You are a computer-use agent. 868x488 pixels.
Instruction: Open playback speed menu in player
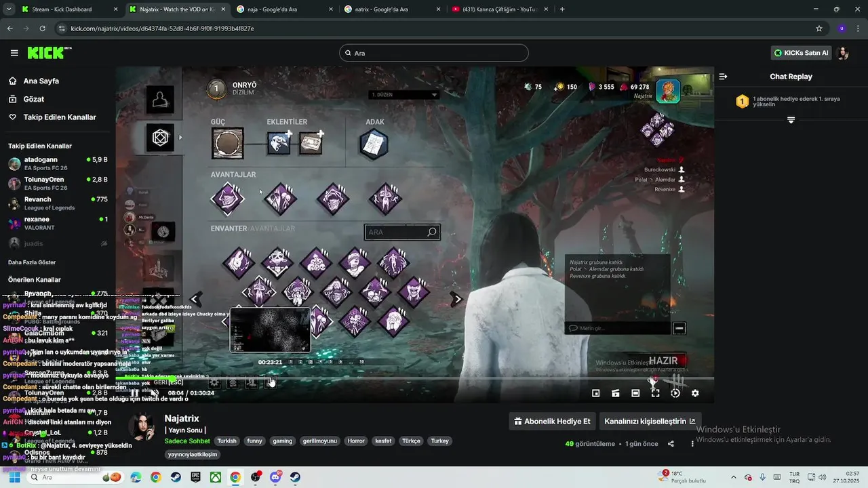point(675,393)
